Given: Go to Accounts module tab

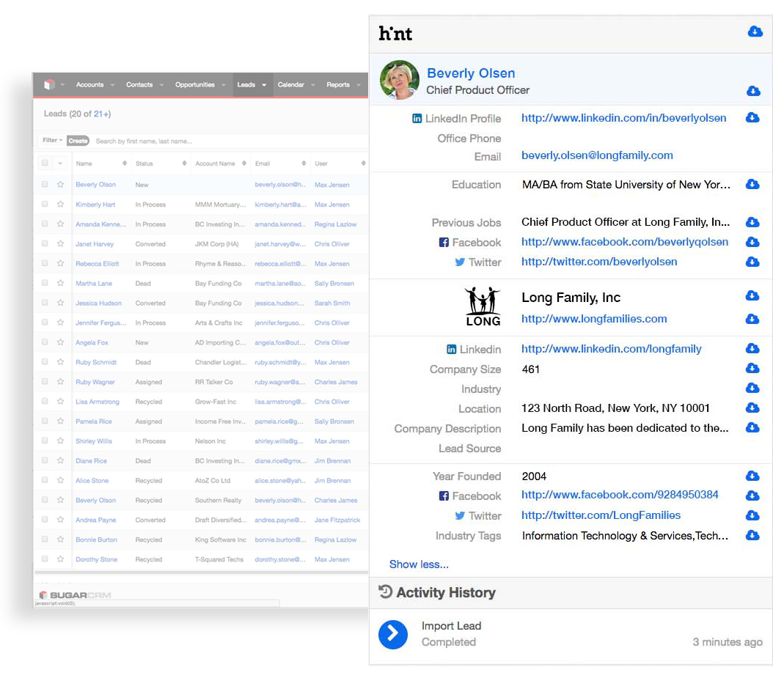Looking at the screenshot, I should click(x=89, y=85).
